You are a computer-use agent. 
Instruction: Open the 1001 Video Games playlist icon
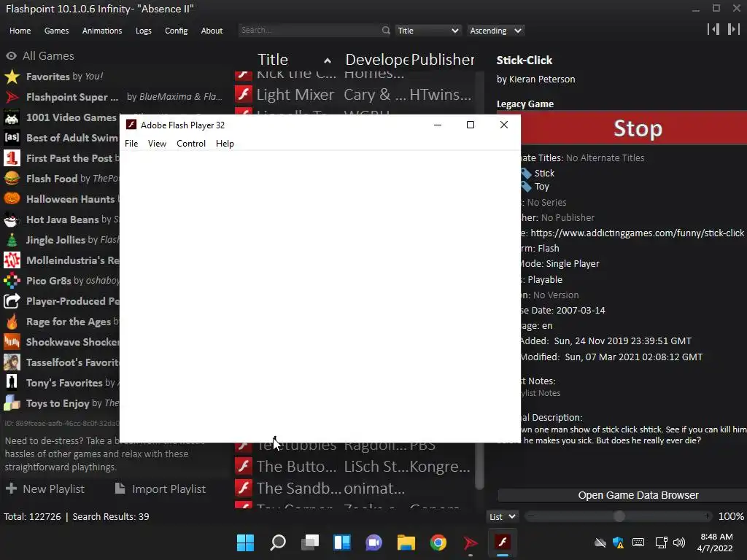12,117
